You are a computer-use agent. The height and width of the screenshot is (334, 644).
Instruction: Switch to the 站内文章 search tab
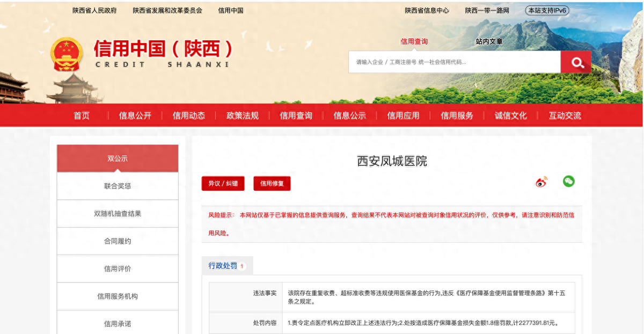coord(489,41)
